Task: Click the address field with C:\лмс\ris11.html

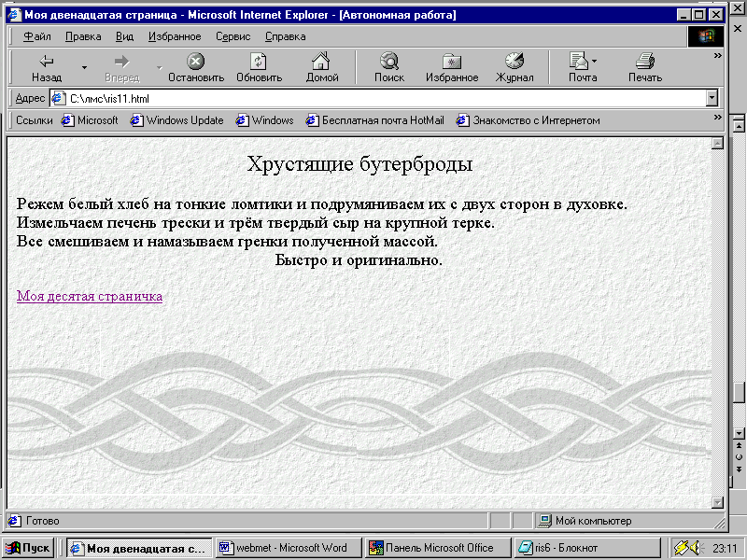Action: [379, 99]
